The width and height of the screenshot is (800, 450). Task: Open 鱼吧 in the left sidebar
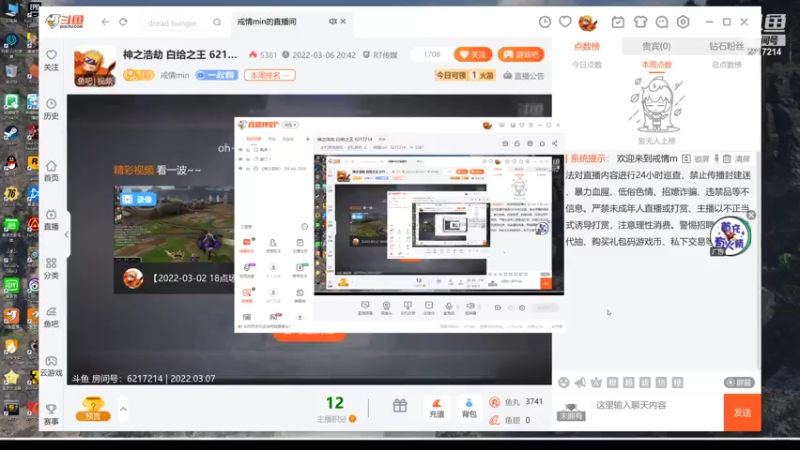(51, 317)
